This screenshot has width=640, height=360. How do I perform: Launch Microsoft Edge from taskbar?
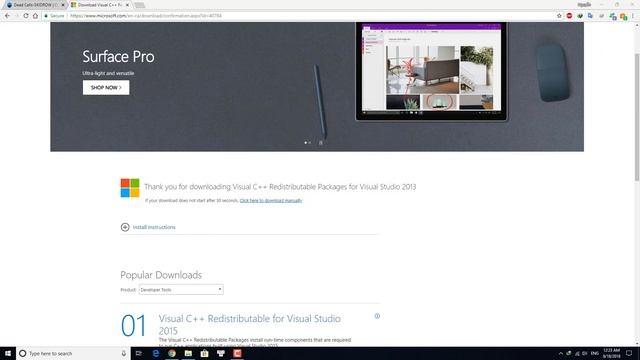(156, 353)
